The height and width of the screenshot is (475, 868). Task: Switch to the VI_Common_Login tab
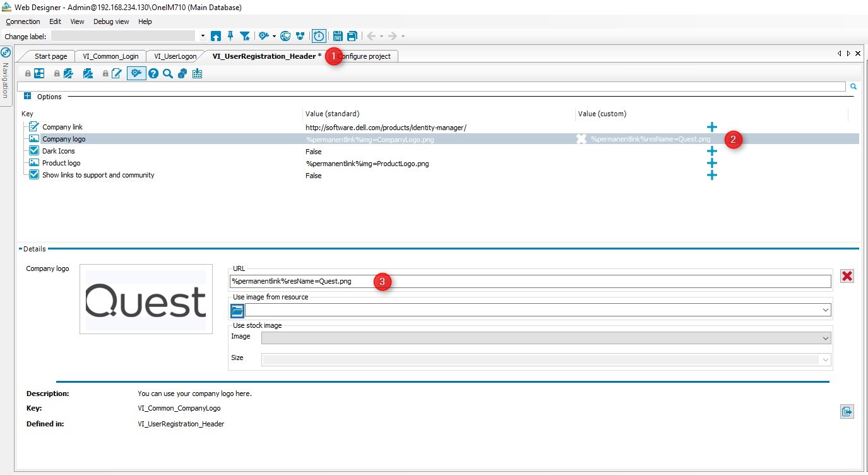(x=110, y=56)
